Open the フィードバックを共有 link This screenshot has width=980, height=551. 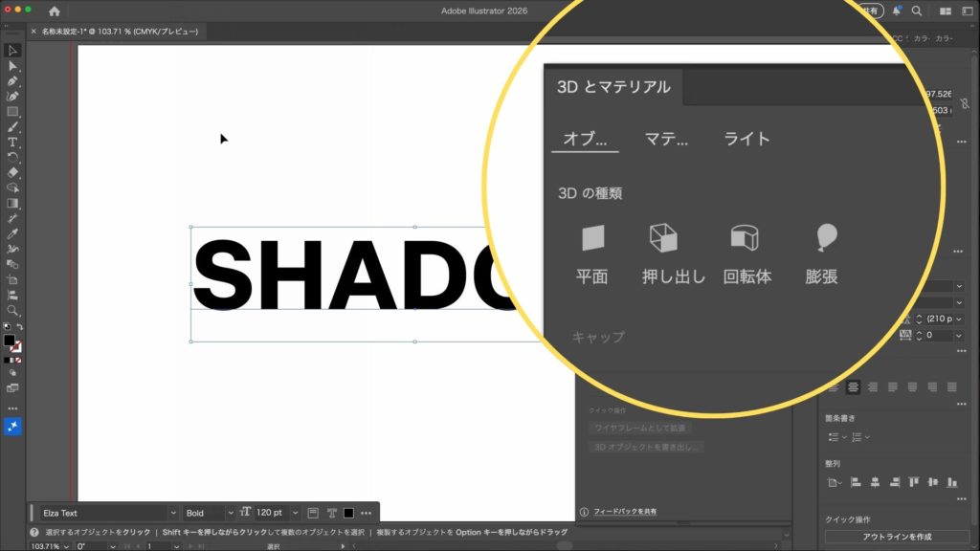(x=625, y=512)
